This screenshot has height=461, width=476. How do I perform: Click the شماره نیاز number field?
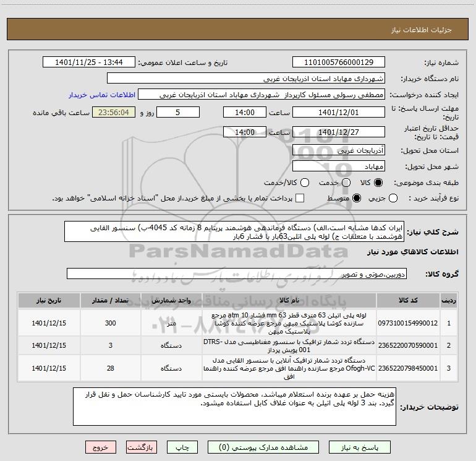(339, 62)
